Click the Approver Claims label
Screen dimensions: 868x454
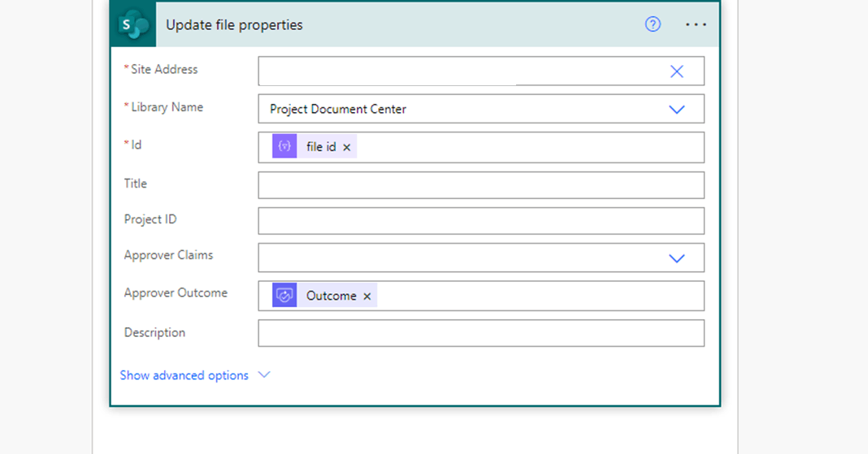click(168, 255)
